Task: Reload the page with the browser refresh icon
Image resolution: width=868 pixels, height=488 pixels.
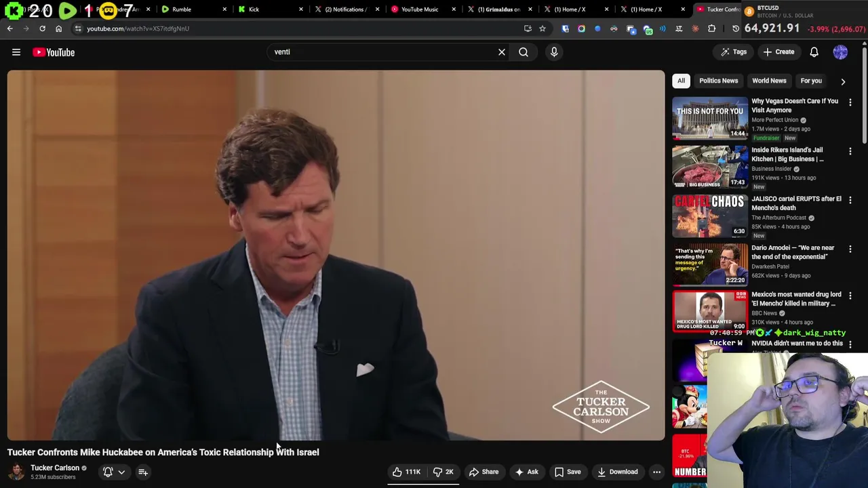Action: pyautogui.click(x=42, y=28)
